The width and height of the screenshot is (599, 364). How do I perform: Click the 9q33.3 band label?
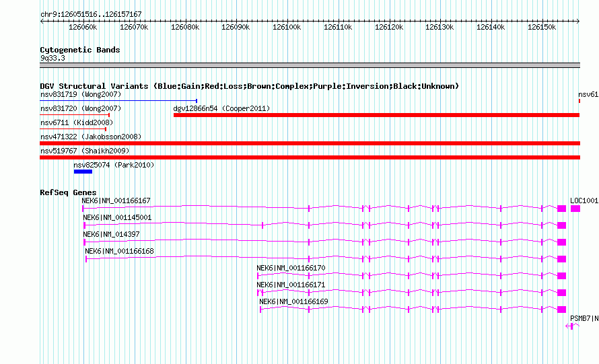[x=52, y=58]
